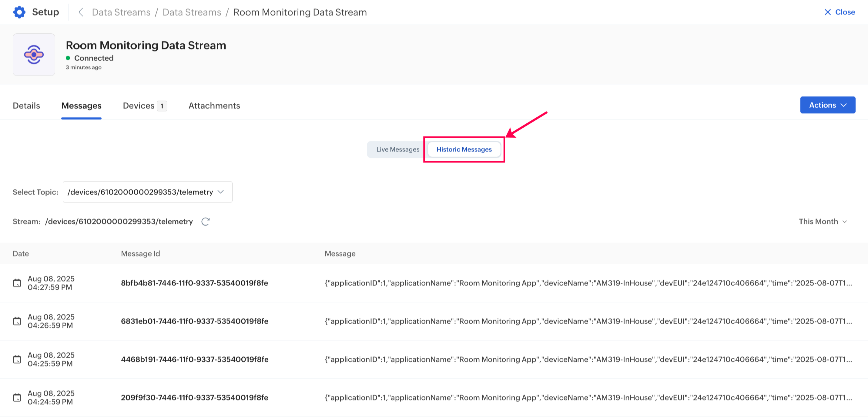Open message 8bfb4b81-7446-11f0-9337-53540019f8fe
The width and height of the screenshot is (868, 418).
pyautogui.click(x=194, y=283)
